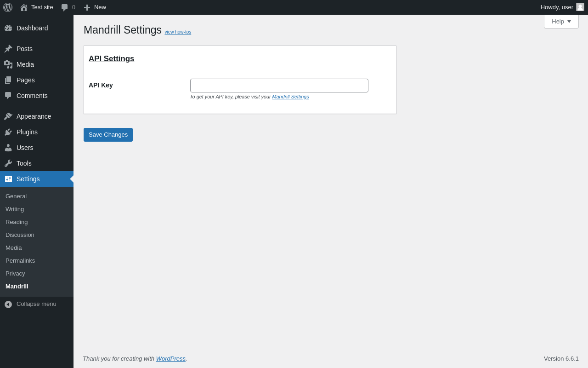The width and height of the screenshot is (588, 368).
Task: Open Permalinks settings submenu
Action: 37,261
